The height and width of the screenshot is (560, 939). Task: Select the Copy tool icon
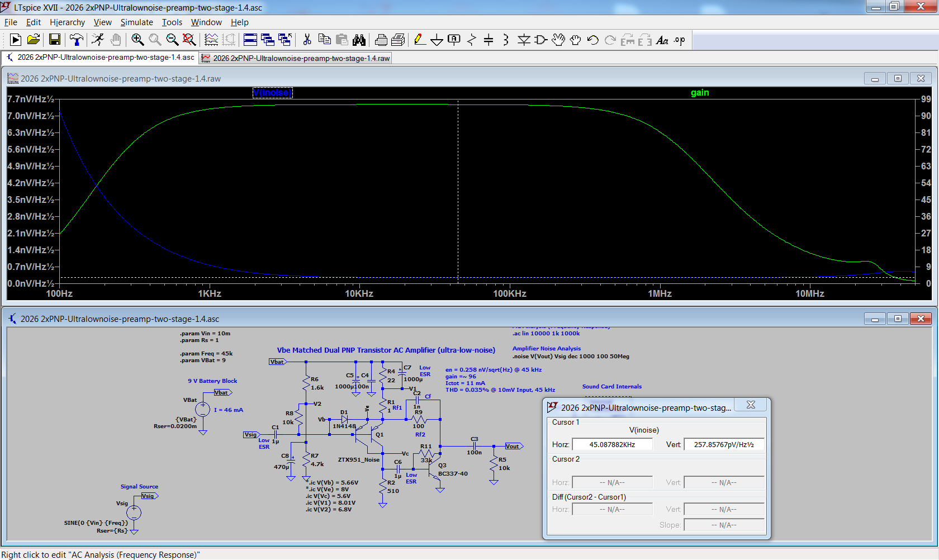pyautogui.click(x=324, y=40)
